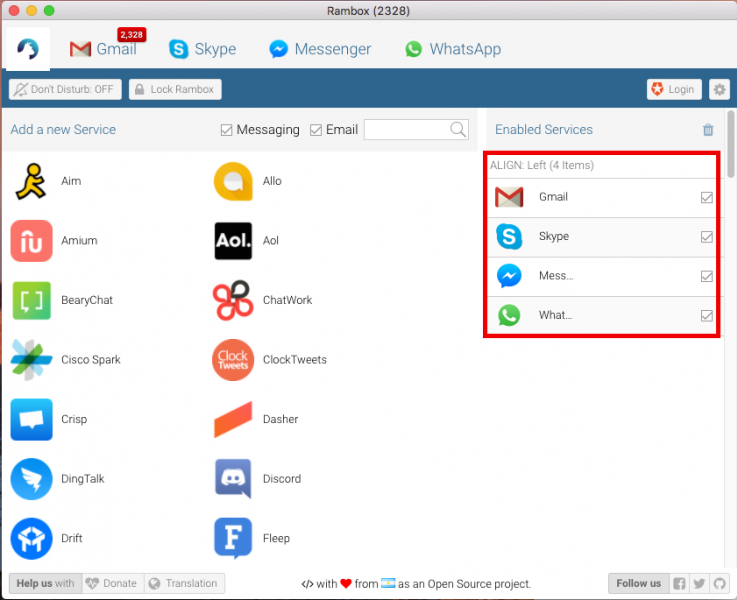Viewport: 737px width, 600px height.
Task: Click the Argentina flag icon in footer
Action: [388, 583]
